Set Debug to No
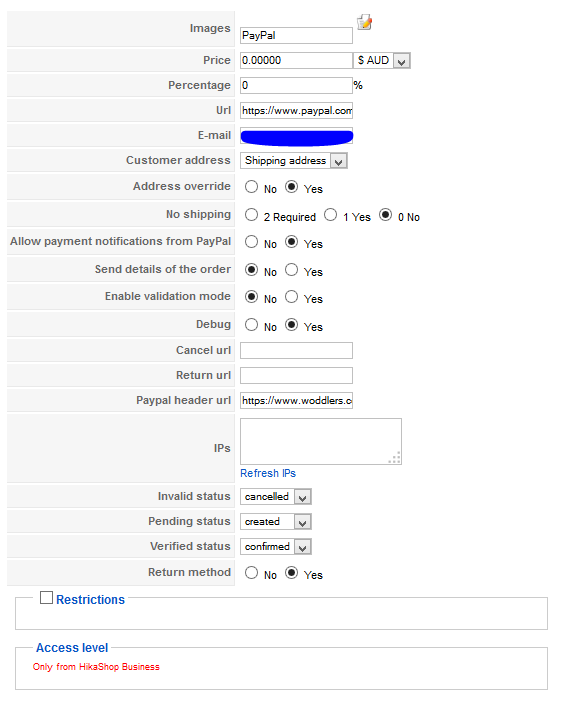561x703 pixels. [x=252, y=324]
